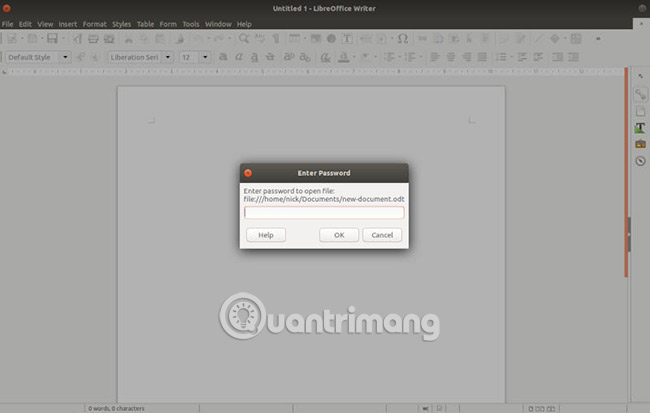Toggle Center alignment
Viewport: 650px width, 413px height.
[450, 57]
